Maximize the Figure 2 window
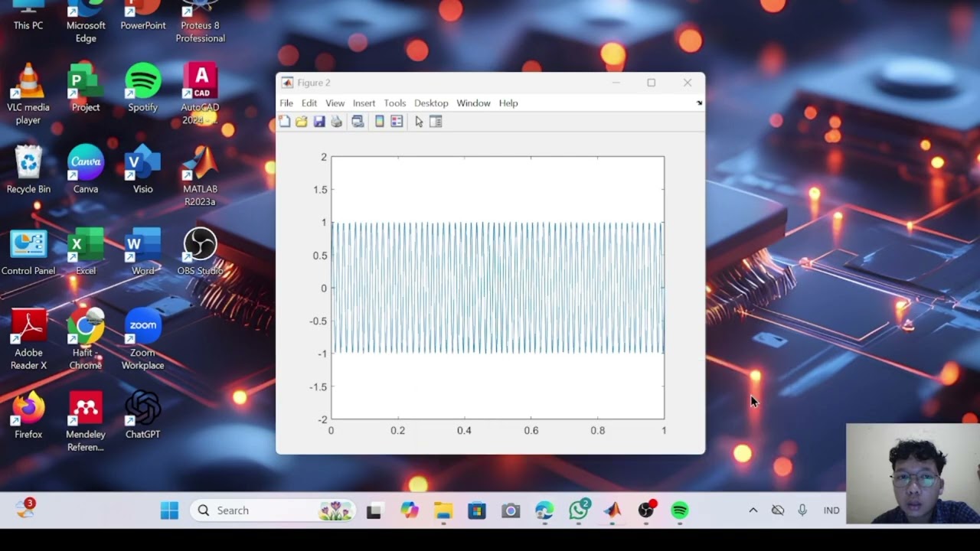Screen dimensions: 980x551 (x=652, y=83)
